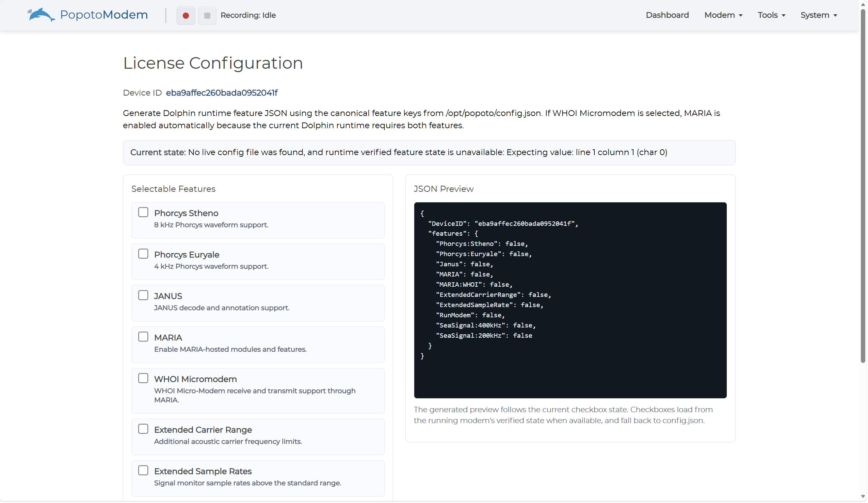Screen dimensions: 868x503
Task: Enable the WHOI Micromodem checkbox
Action: 143,379
